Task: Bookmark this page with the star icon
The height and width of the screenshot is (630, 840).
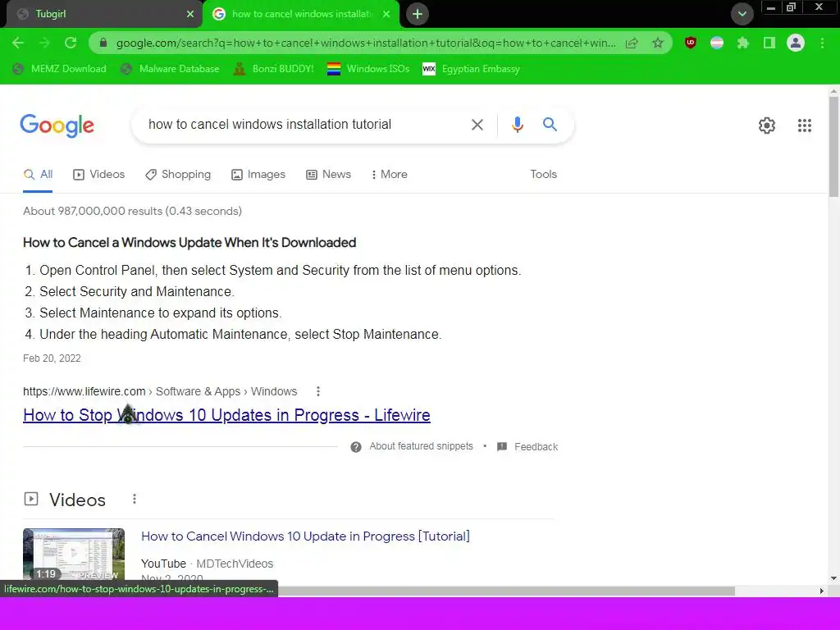Action: (x=658, y=43)
